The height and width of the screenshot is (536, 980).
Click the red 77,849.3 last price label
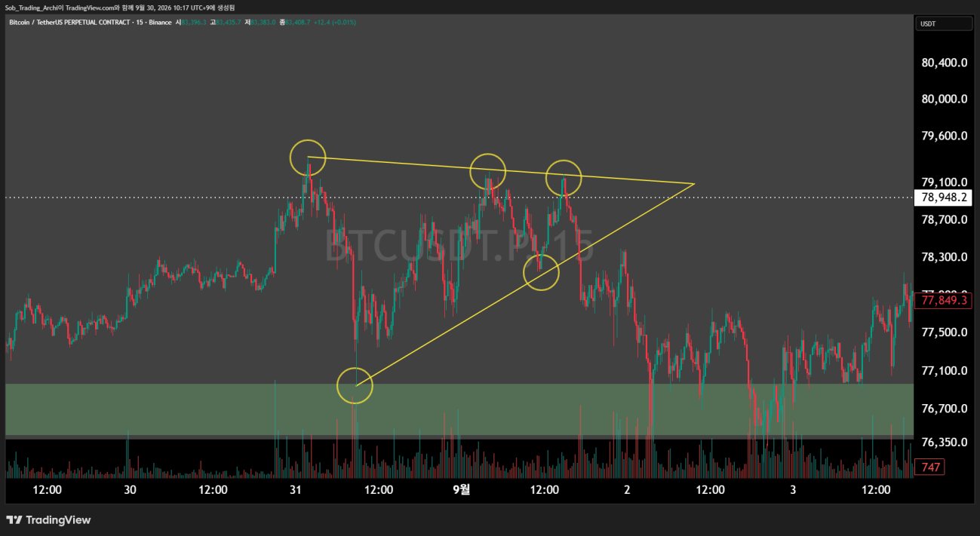coord(944,301)
